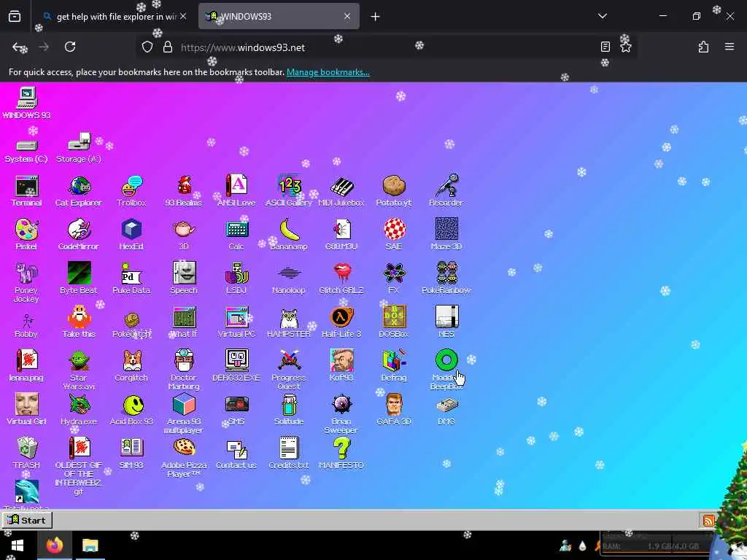747x560 pixels.
Task: Click the URL address bar
Action: 386,47
